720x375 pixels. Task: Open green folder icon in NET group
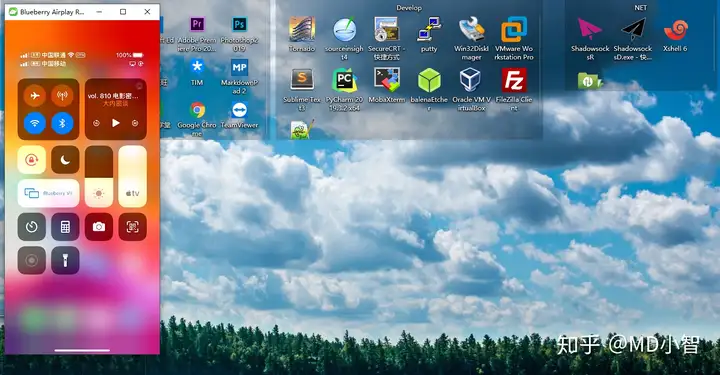click(x=590, y=81)
